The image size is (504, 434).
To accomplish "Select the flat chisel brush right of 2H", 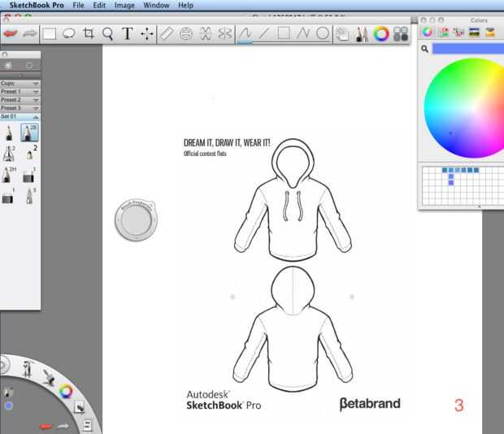I will pyautogui.click(x=29, y=175).
